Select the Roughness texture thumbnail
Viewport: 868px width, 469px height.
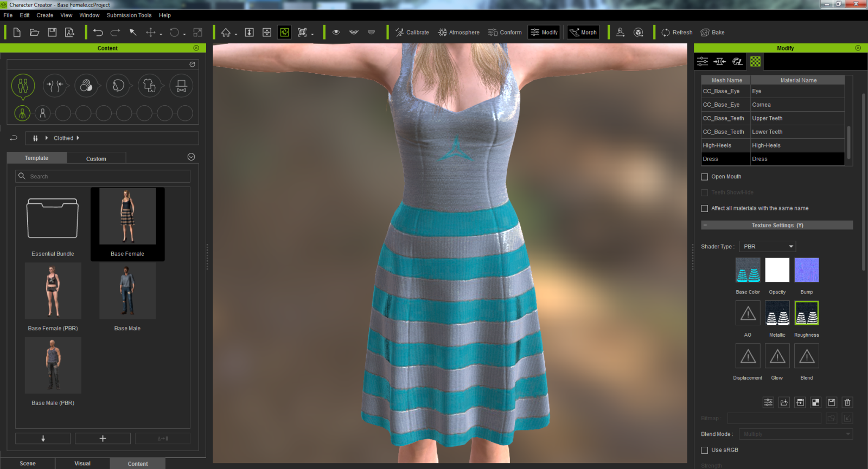click(807, 313)
